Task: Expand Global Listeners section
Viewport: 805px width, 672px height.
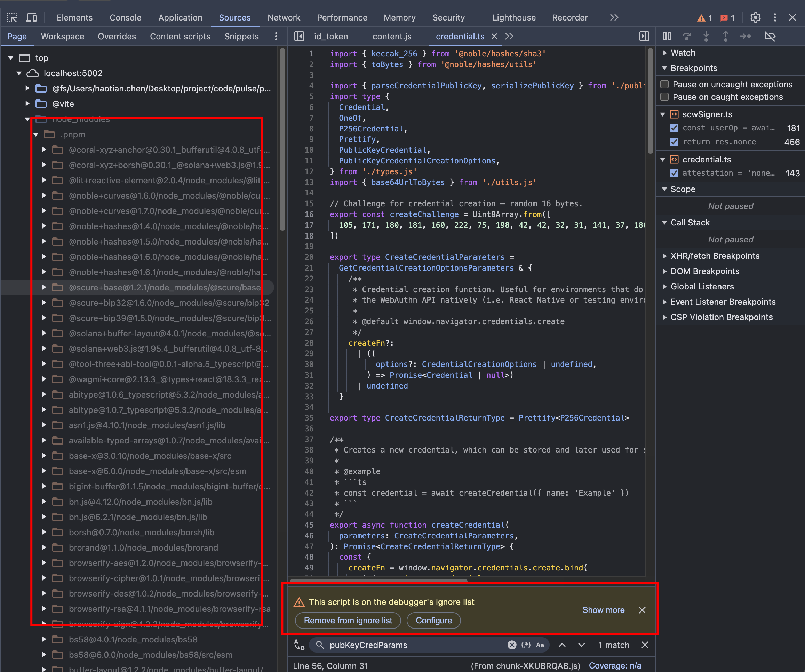Action: 665,287
